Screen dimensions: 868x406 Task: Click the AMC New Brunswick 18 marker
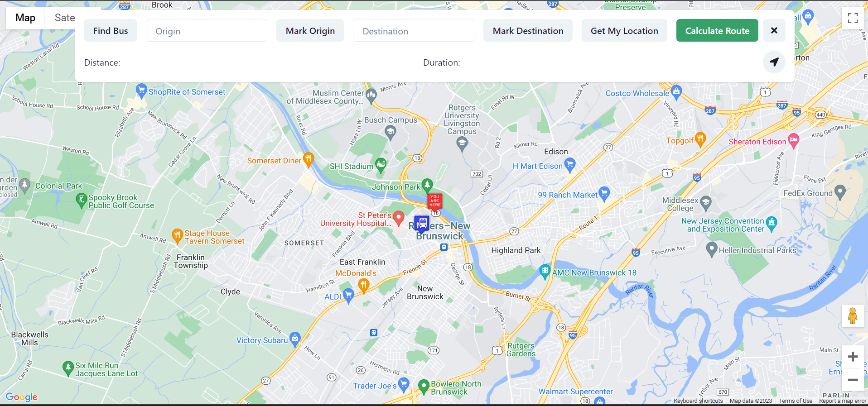545,271
